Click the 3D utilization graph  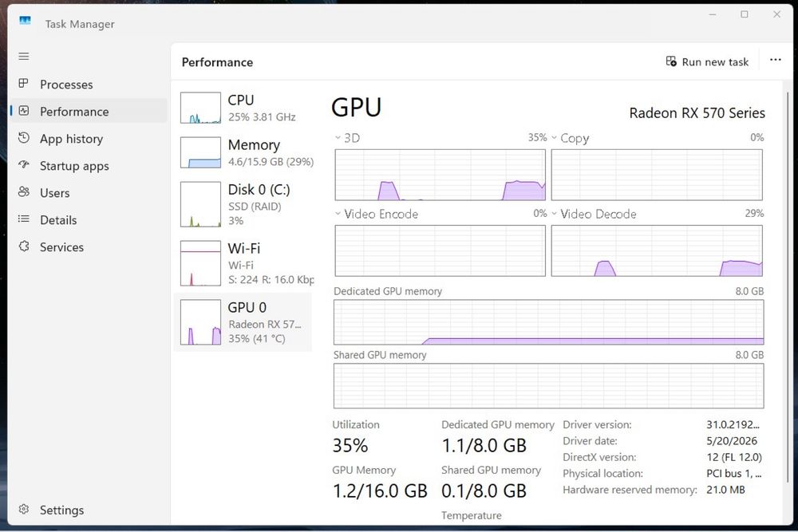point(440,175)
